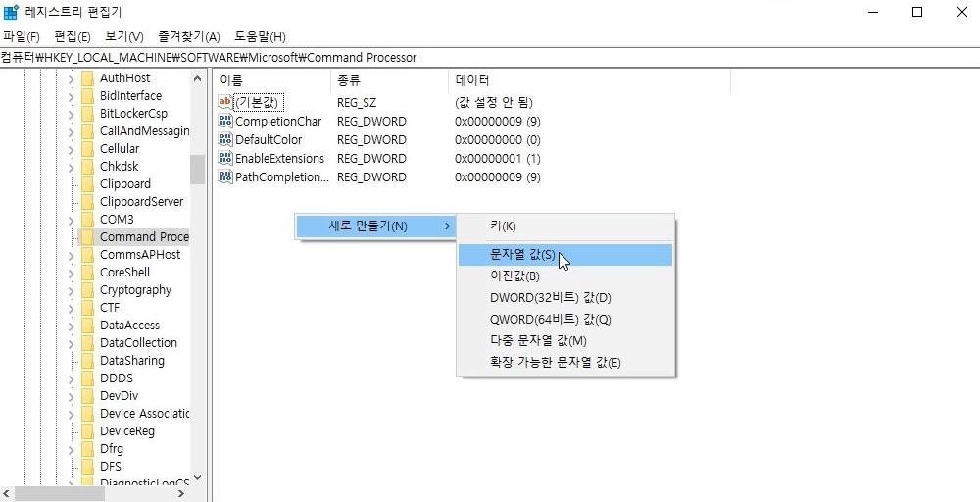Click the tree scrollbar down arrow
The image size is (980, 502).
click(198, 477)
